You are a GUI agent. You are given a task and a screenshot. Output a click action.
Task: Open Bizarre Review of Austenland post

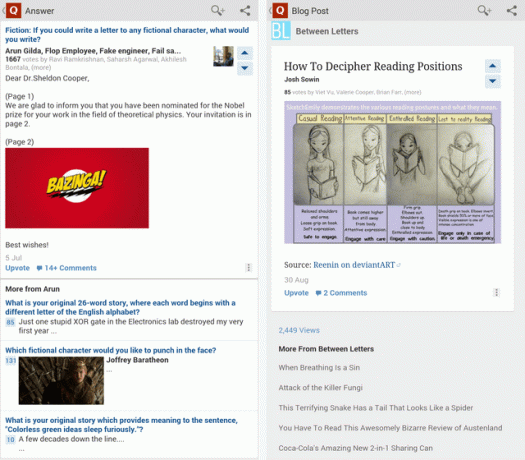tap(390, 428)
